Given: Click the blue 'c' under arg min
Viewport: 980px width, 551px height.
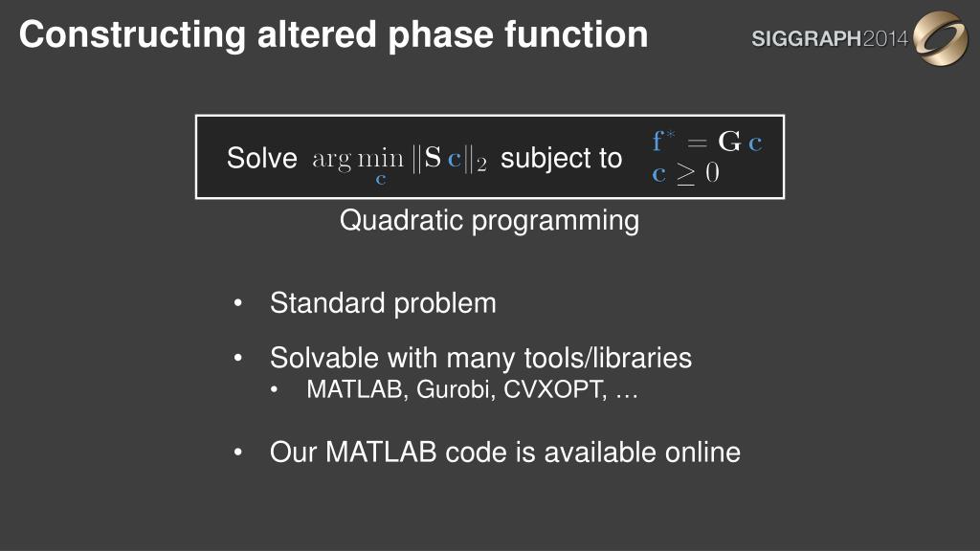Looking at the screenshot, I should click(x=381, y=180).
